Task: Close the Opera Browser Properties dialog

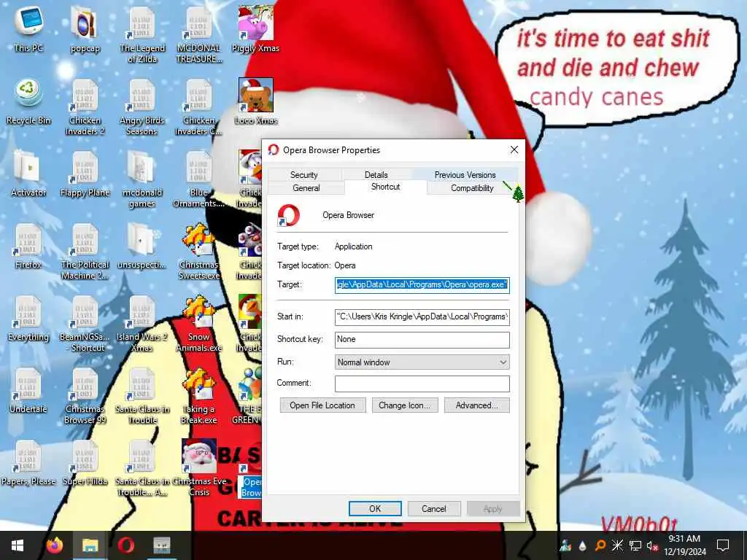Action: click(x=514, y=150)
